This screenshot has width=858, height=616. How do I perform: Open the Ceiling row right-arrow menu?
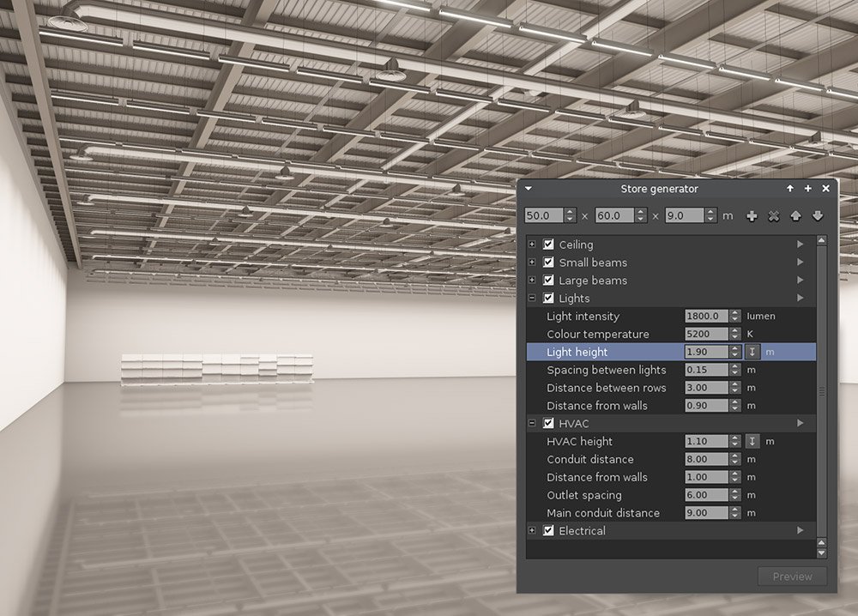[801, 245]
